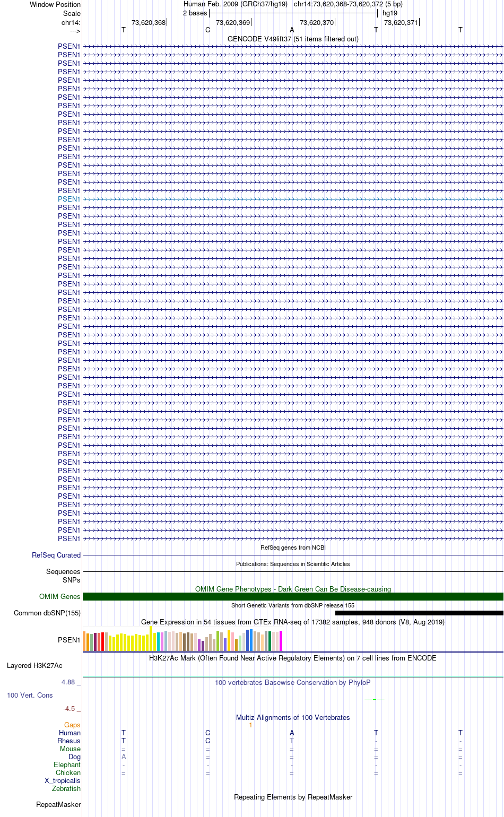Click the Common dbSNP(155) track label
This screenshot has height=817, width=504.
point(47,613)
